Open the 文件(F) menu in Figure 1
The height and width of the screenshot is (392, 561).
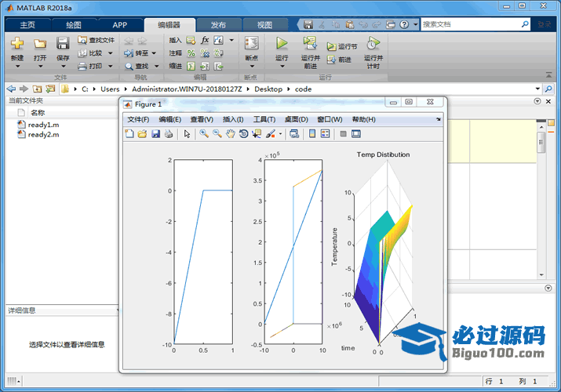coord(138,119)
